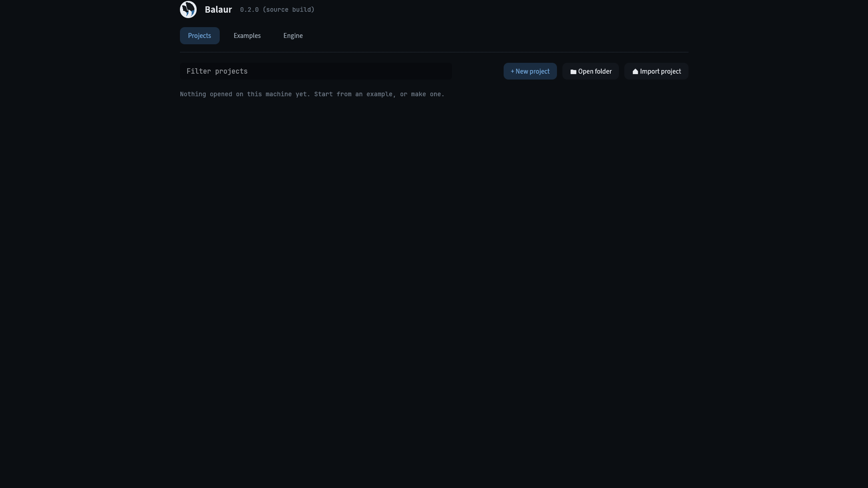Click the 'Nothing opened on this machine yet' message
This screenshot has width=868, height=488.
coord(312,94)
